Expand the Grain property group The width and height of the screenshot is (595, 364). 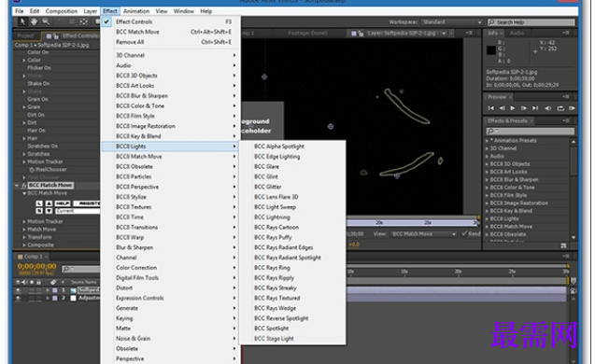(24, 107)
